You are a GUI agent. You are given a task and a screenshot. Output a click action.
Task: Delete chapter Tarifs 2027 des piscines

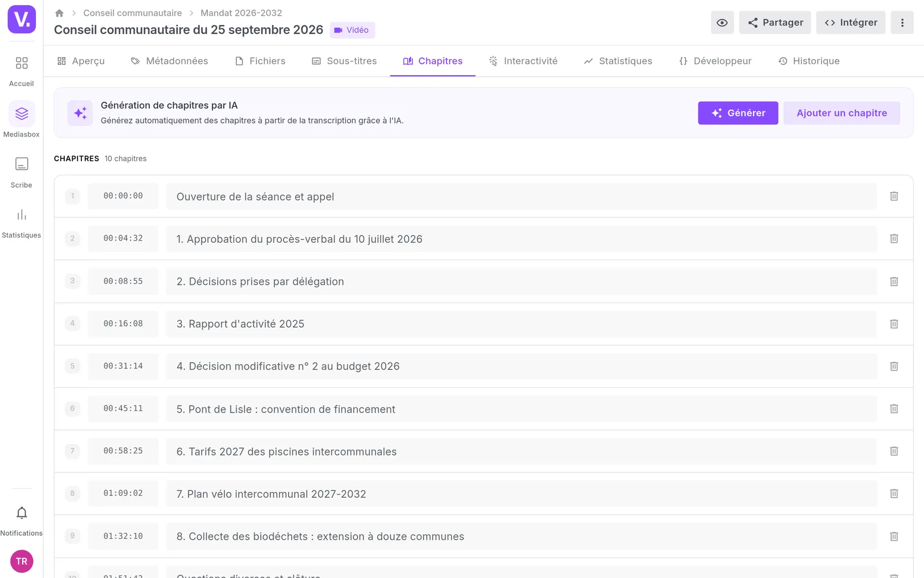pyautogui.click(x=894, y=451)
